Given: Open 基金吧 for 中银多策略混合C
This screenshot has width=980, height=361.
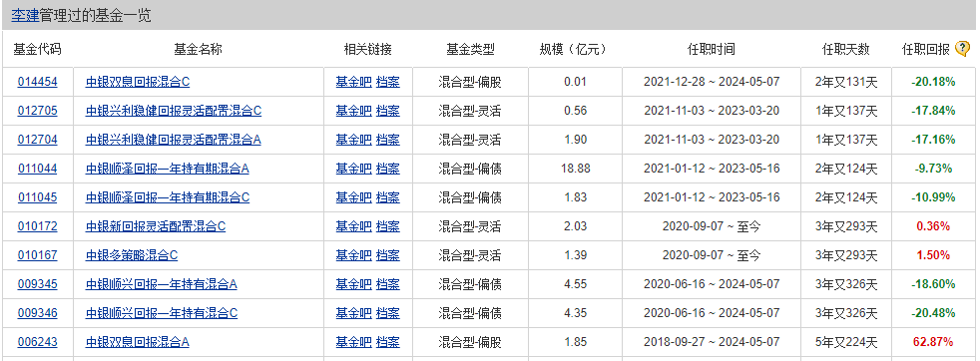Looking at the screenshot, I should (x=353, y=255).
